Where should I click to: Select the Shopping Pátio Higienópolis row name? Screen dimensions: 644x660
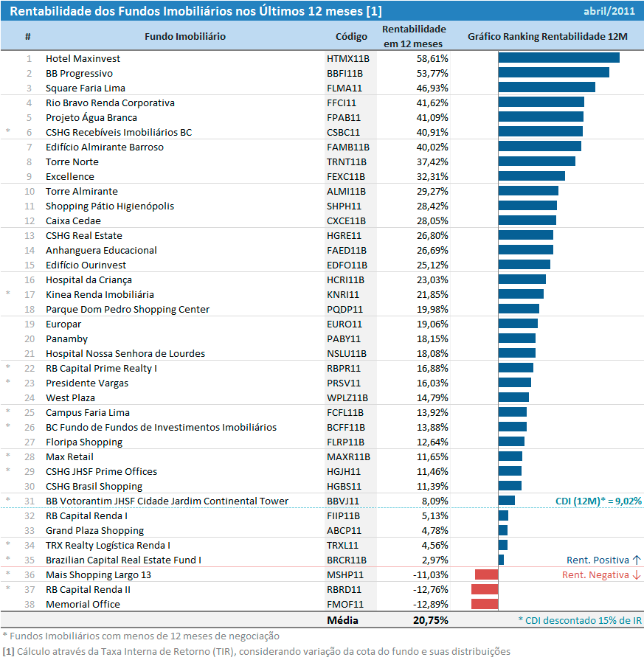pos(109,206)
